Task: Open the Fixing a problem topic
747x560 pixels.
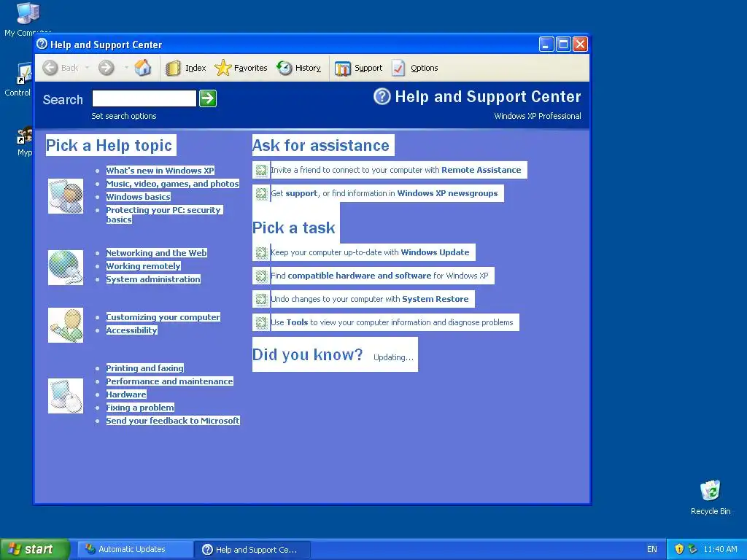Action: point(140,408)
